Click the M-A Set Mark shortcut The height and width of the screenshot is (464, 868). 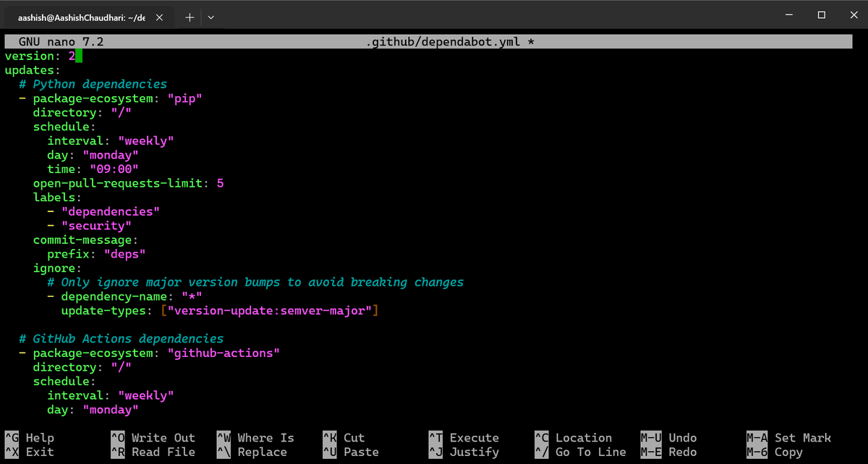tap(789, 438)
